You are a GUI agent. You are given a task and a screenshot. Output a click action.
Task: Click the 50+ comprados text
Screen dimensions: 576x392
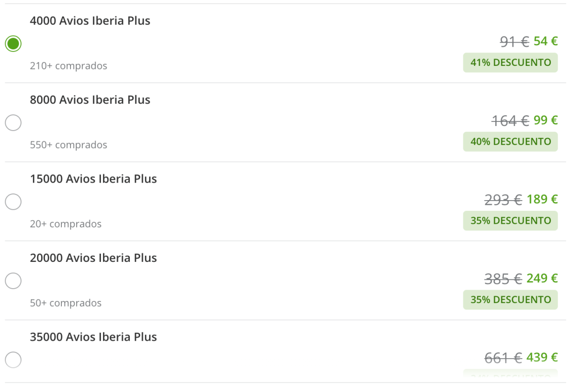[65, 303]
